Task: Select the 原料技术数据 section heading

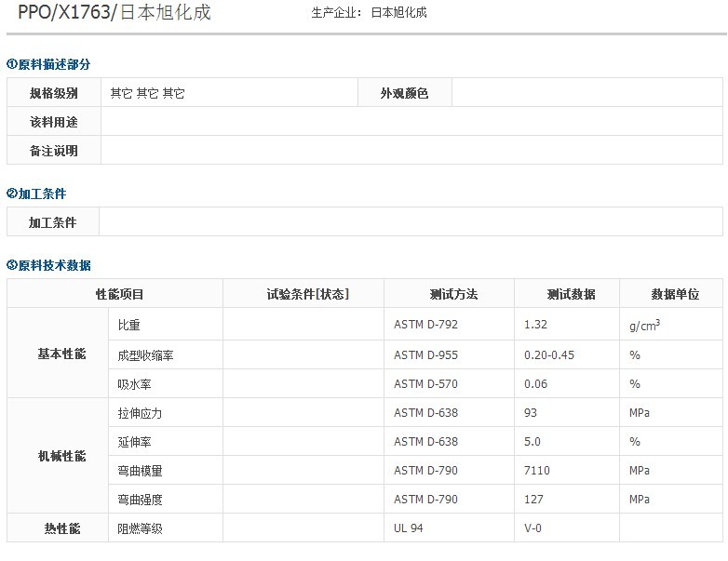Action: 48,265
